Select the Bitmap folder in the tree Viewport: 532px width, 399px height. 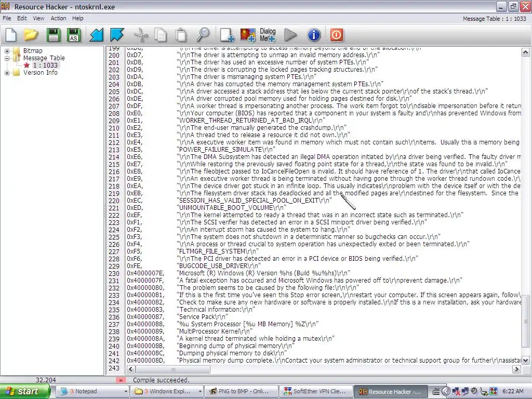coord(33,50)
